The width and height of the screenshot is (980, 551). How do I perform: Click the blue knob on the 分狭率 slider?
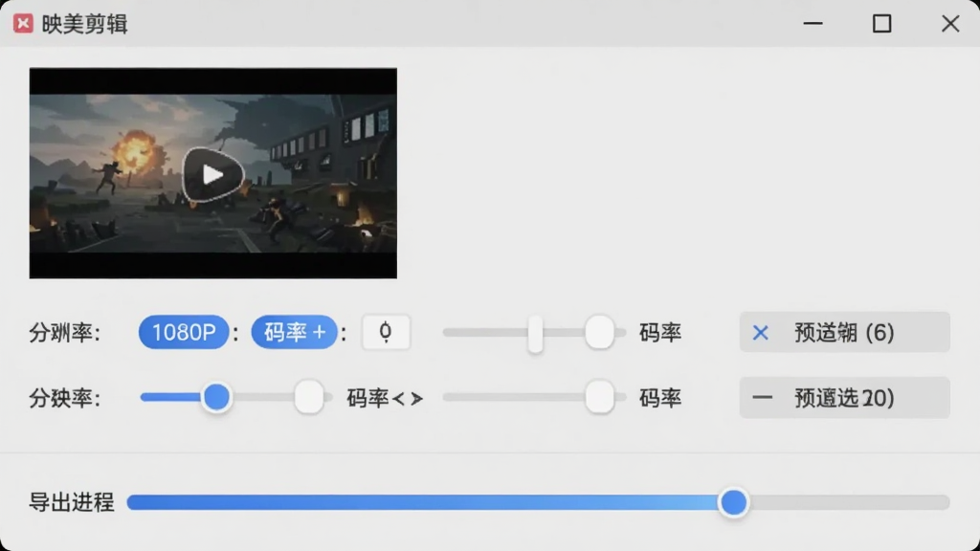[217, 397]
